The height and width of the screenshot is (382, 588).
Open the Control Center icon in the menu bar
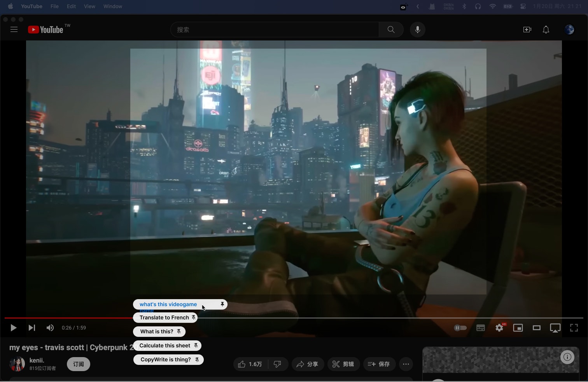tap(523, 6)
